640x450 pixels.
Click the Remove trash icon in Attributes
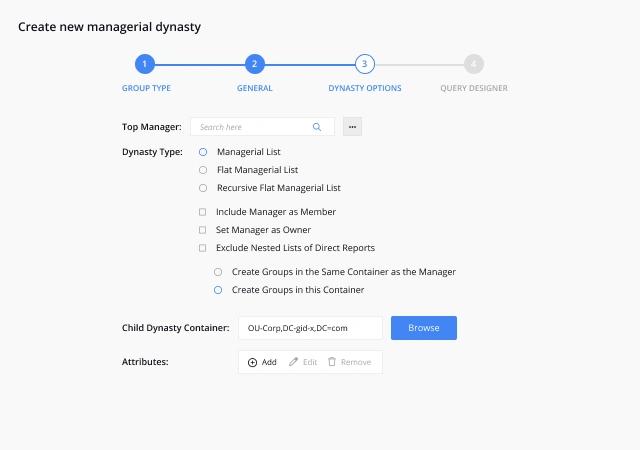332,362
